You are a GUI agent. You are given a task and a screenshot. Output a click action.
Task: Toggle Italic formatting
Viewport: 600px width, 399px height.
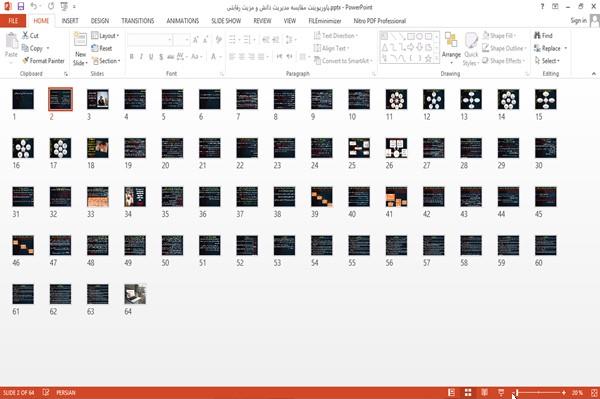pyautogui.click(x=141, y=57)
